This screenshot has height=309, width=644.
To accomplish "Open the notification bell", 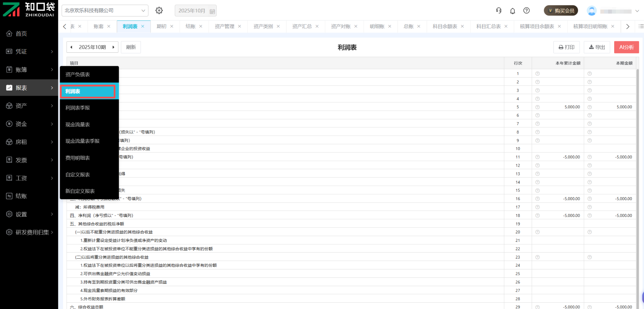I will [513, 11].
